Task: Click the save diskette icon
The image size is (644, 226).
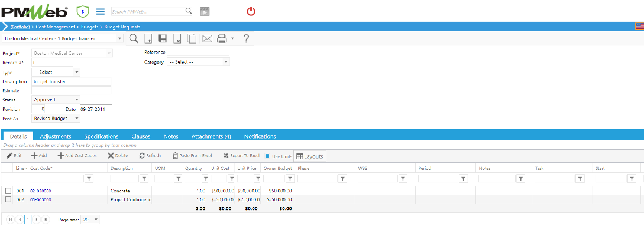Action: point(163,39)
